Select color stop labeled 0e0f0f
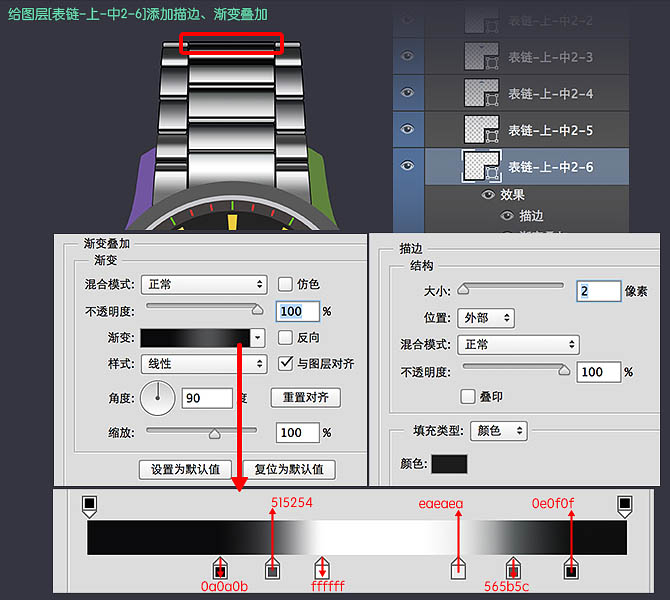Image resolution: width=670 pixels, height=600 pixels. coord(571,568)
